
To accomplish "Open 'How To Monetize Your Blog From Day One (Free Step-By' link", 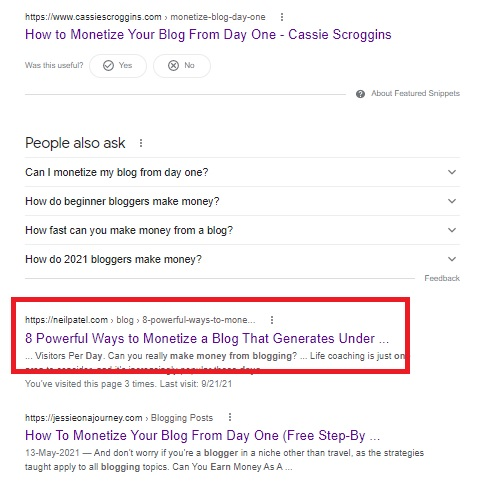I will coord(202,435).
